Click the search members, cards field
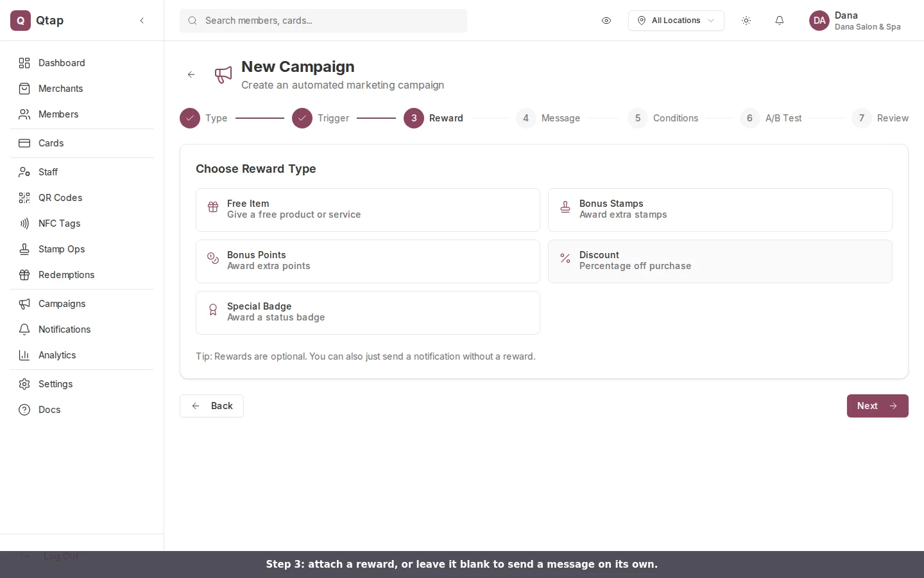Screen dimensions: 924x578 [x=323, y=21]
